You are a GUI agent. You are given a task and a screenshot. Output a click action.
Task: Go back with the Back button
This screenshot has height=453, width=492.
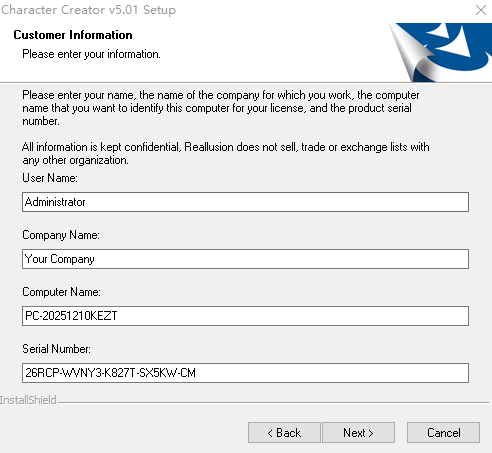284,433
